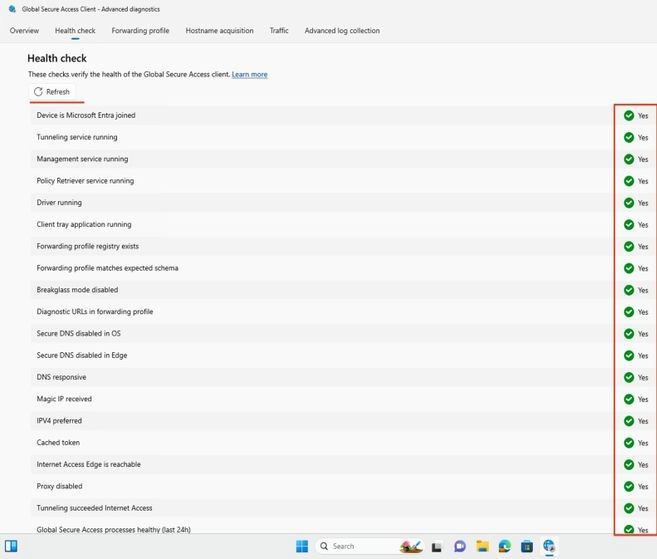Select the 'Device is Microsoft Entra joined' row text

click(x=86, y=115)
